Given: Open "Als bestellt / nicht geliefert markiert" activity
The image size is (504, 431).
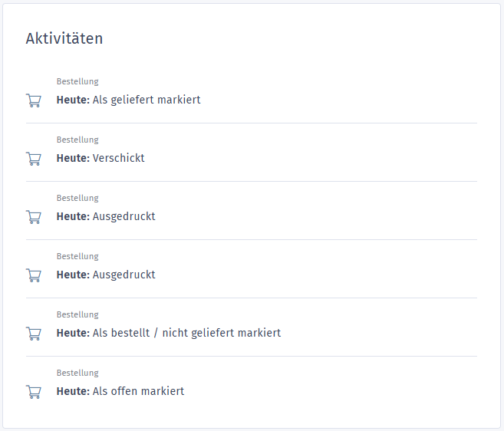Looking at the screenshot, I should [x=186, y=333].
